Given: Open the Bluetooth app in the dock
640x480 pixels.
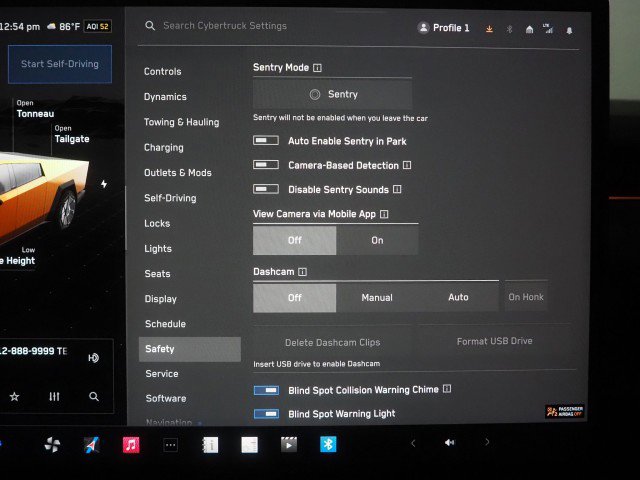Looking at the screenshot, I should click(x=328, y=444).
